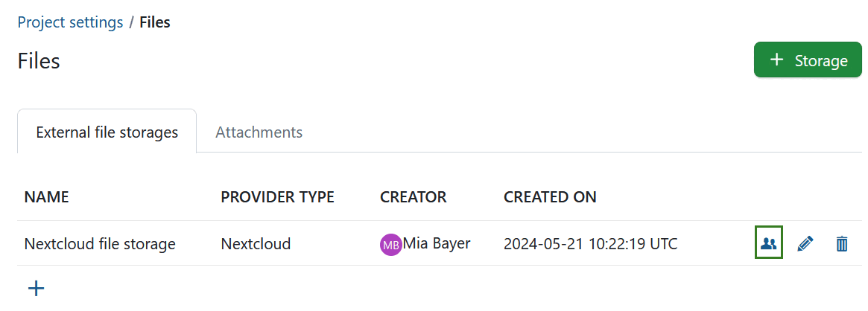Edit the Nextcloud file storage entry

[x=805, y=243]
